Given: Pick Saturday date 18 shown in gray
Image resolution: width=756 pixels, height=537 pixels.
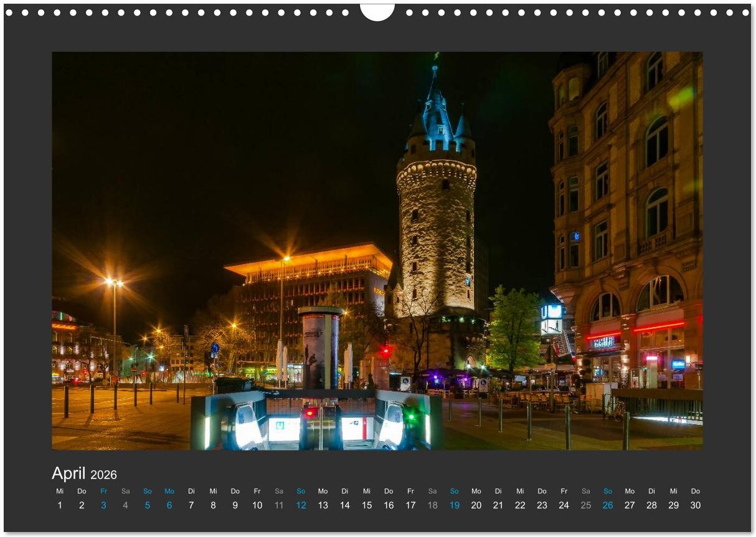Looking at the screenshot, I should 433,505.
